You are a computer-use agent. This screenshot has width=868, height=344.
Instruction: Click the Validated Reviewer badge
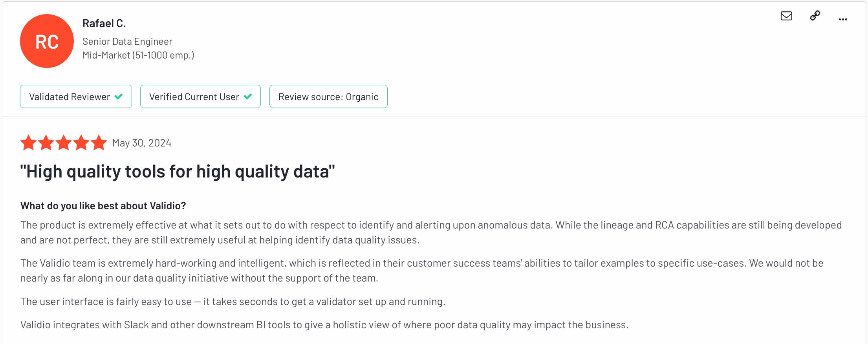click(76, 97)
